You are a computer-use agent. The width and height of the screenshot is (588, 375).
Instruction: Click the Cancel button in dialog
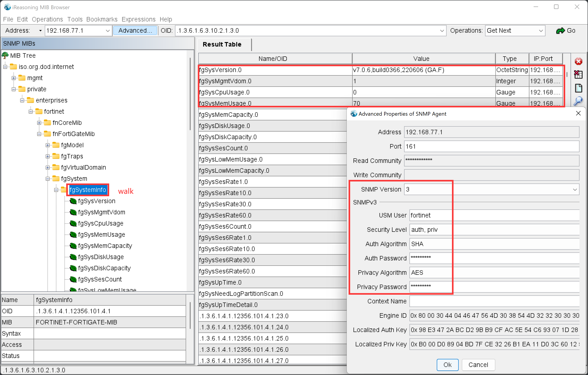click(478, 364)
